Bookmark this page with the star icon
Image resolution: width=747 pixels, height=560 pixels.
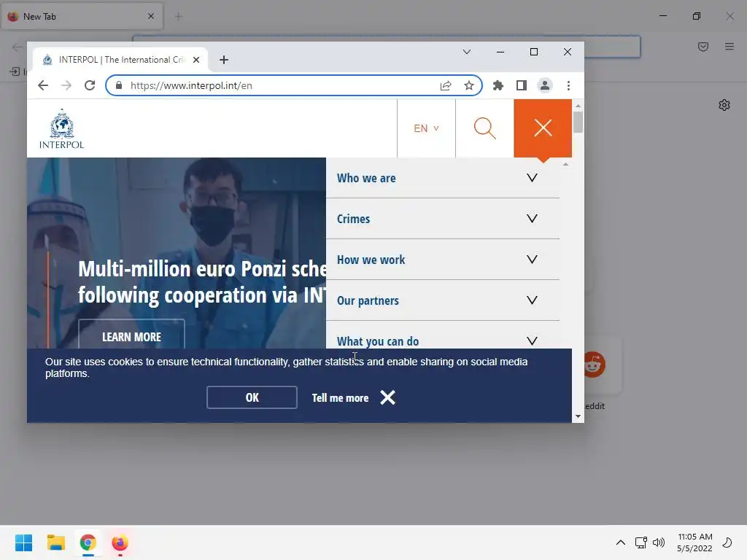pos(469,85)
